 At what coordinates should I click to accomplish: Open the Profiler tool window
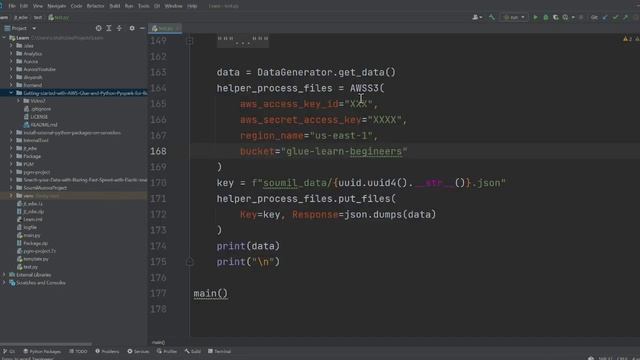tap(167, 351)
